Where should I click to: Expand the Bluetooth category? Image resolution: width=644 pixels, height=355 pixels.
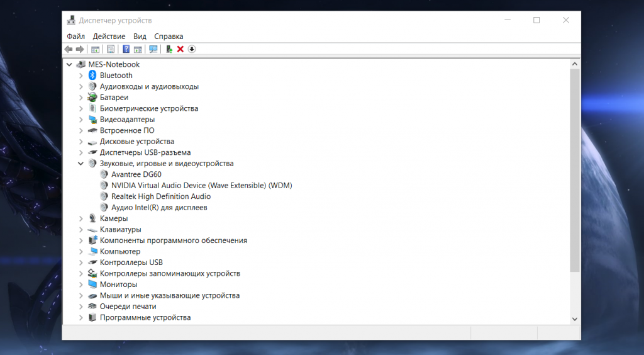click(81, 76)
